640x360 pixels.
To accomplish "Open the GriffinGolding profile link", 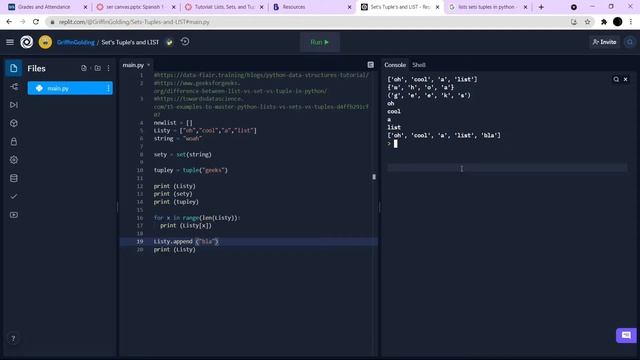I will (76, 42).
